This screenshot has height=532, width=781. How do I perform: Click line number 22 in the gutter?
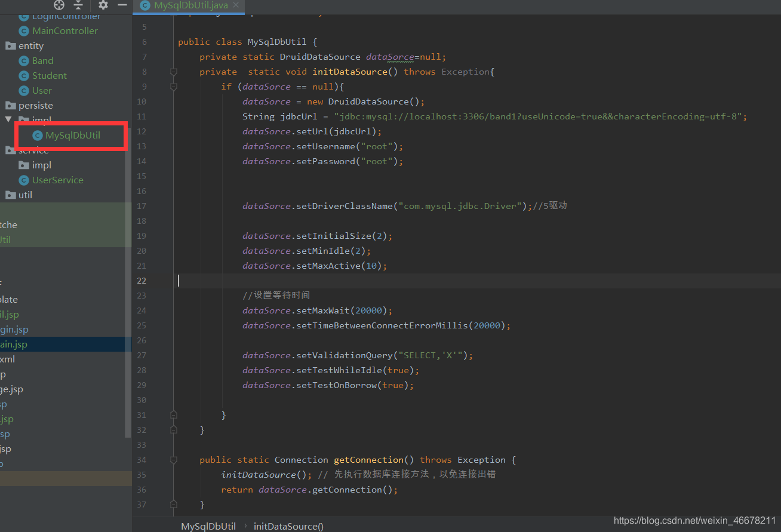pyautogui.click(x=142, y=281)
